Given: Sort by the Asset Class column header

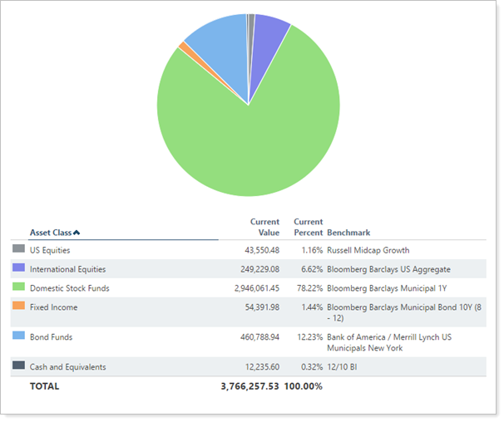Looking at the screenshot, I should [x=51, y=233].
